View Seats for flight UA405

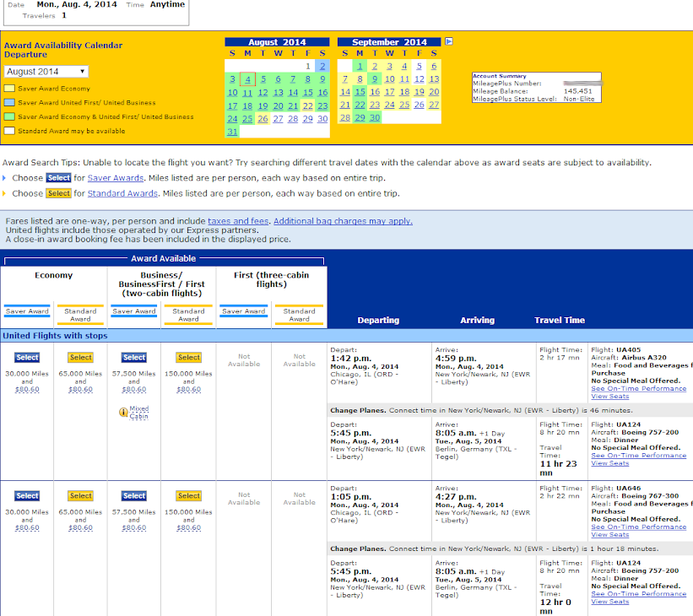tap(610, 397)
